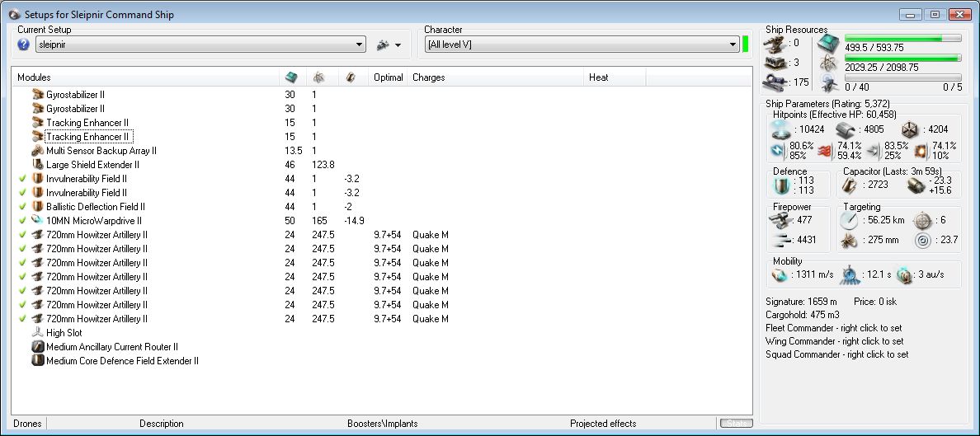Click the CPU chip icon in Ship Resources
The width and height of the screenshot is (980, 436).
829,43
